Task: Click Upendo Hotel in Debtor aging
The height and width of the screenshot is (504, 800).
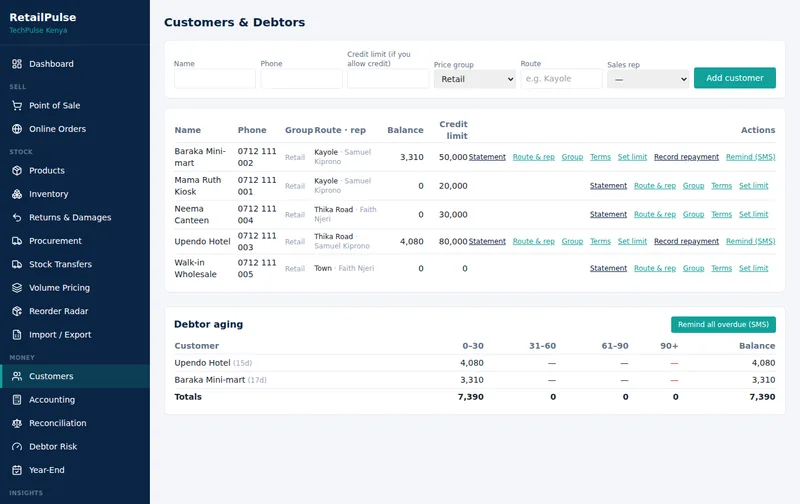Action: pyautogui.click(x=203, y=363)
